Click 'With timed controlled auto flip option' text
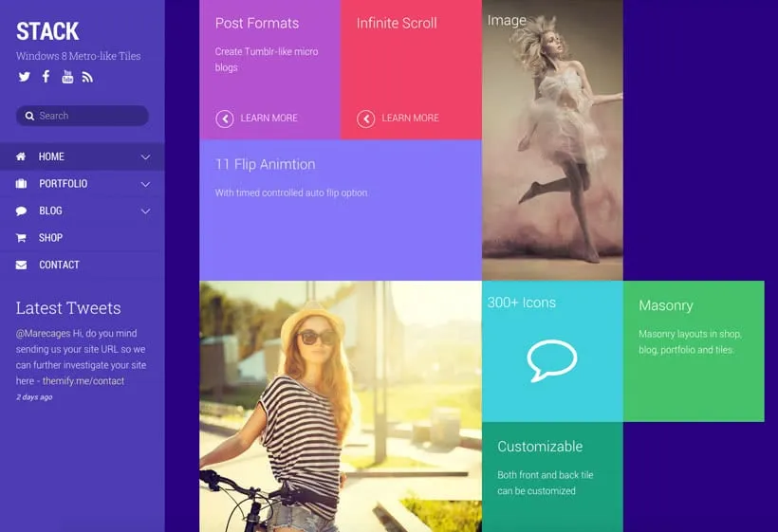The height and width of the screenshot is (532, 778). point(291,193)
